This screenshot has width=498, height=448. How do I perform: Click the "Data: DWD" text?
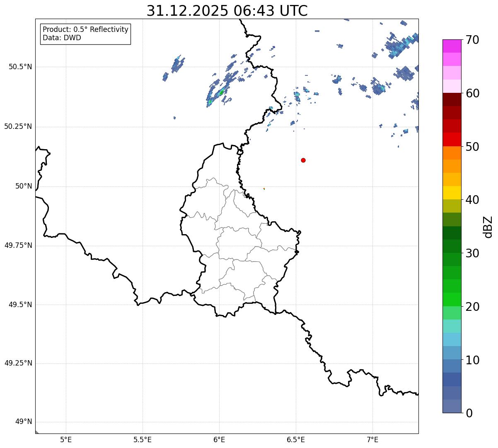(x=62, y=38)
